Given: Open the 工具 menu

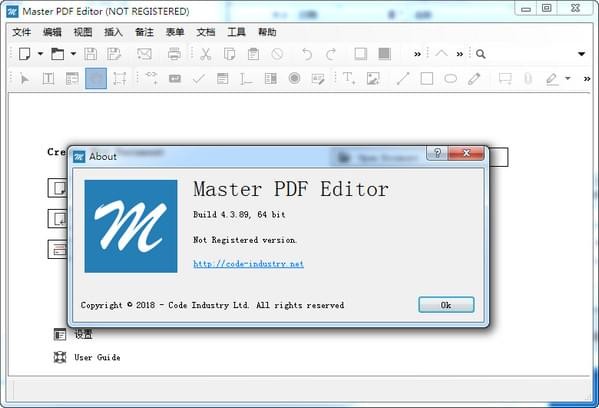Looking at the screenshot, I should point(236,32).
